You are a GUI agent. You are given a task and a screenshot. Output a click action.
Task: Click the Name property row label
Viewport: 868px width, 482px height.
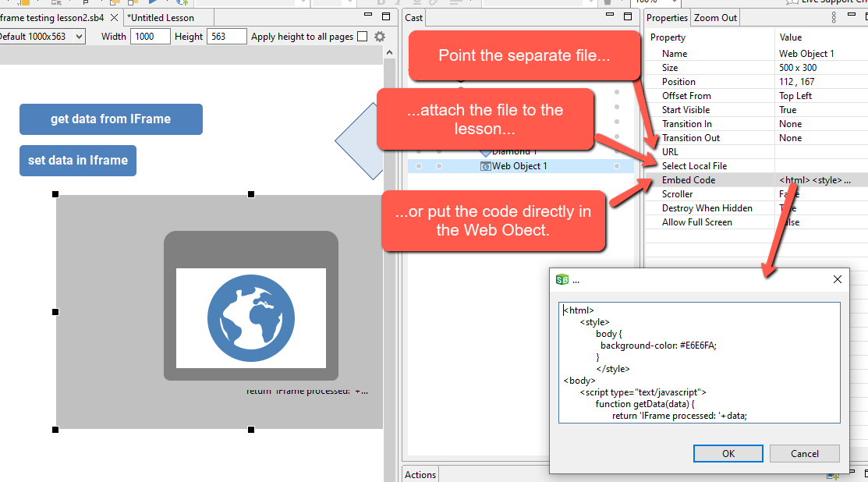(x=675, y=54)
